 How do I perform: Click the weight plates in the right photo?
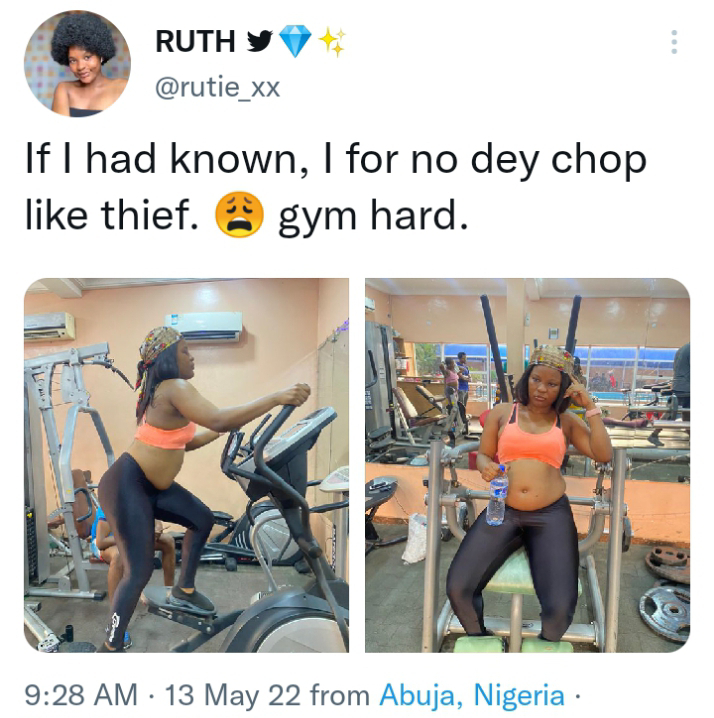[x=665, y=594]
